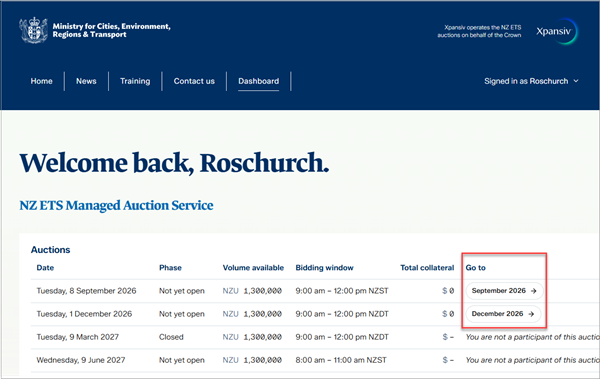Click not a participant note for 9 March
The width and height of the screenshot is (600, 379).
click(533, 337)
